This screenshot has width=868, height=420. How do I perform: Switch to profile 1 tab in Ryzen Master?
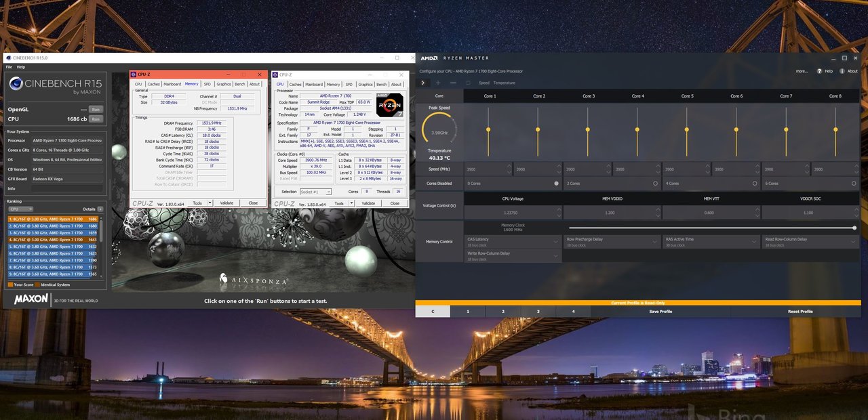[x=468, y=312]
